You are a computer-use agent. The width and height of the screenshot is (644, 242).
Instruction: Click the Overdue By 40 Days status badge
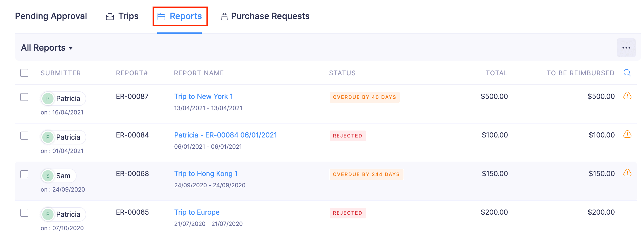coord(364,97)
